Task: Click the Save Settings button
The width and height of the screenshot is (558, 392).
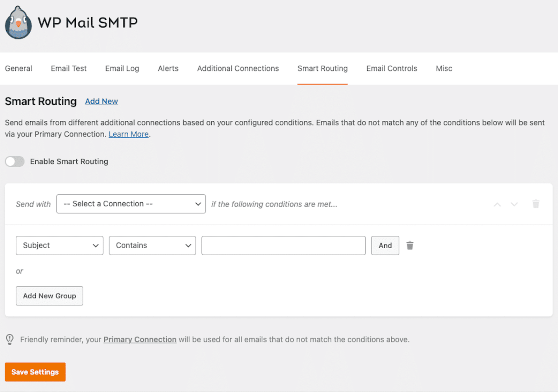Action: pos(35,372)
